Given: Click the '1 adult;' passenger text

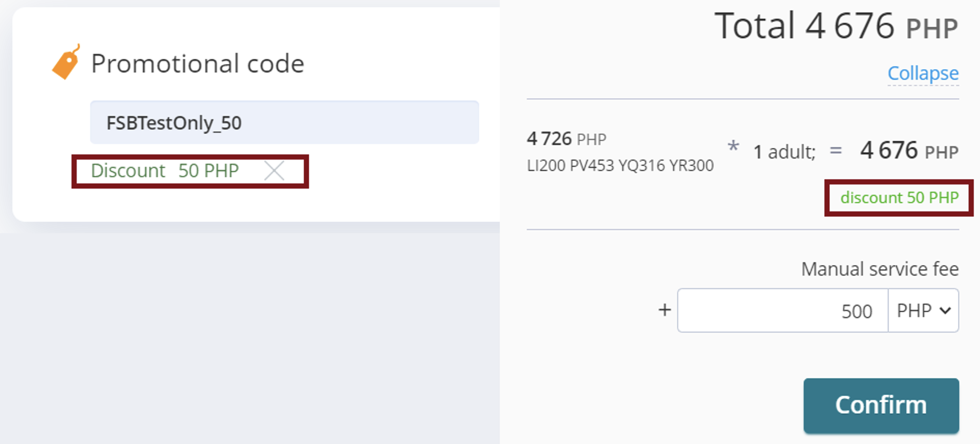Looking at the screenshot, I should (x=784, y=152).
